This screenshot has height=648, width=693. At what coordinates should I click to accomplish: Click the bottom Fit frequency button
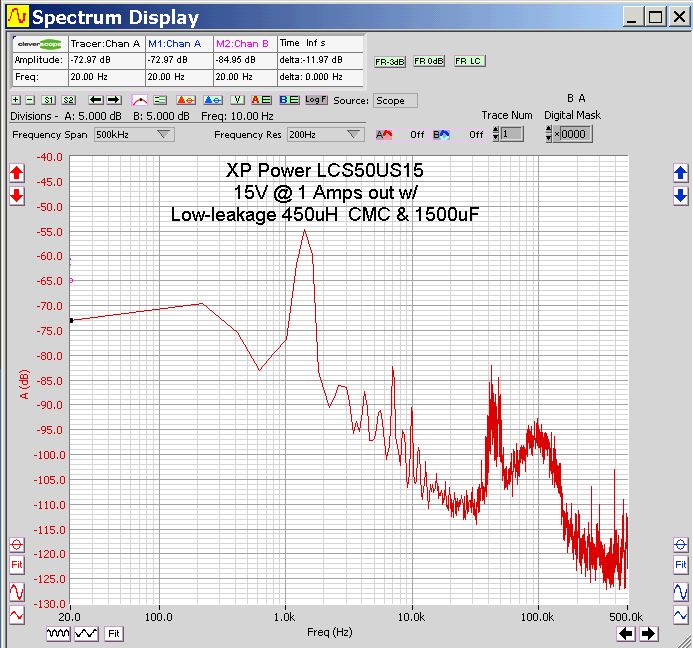pos(114,633)
